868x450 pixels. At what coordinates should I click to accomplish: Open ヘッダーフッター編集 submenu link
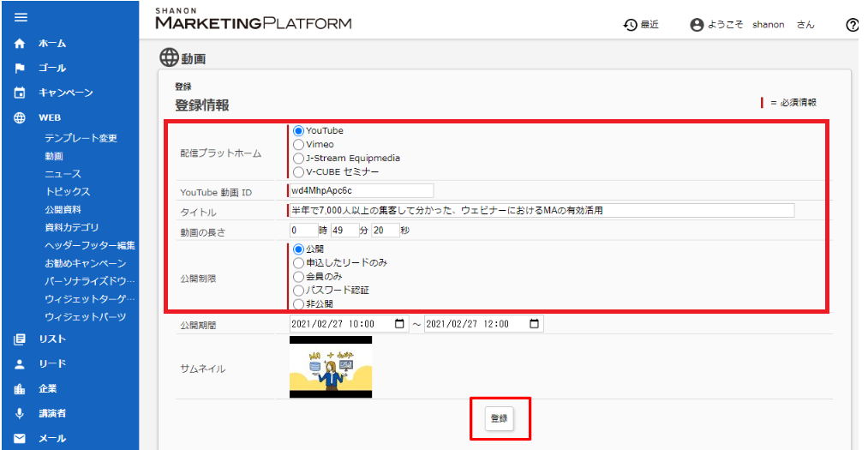[90, 245]
